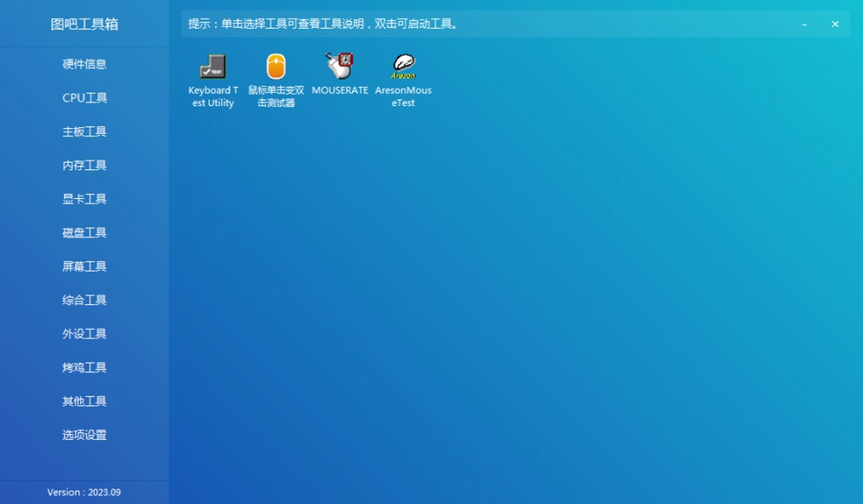
Task: Open 选项设置 settings
Action: [84, 435]
